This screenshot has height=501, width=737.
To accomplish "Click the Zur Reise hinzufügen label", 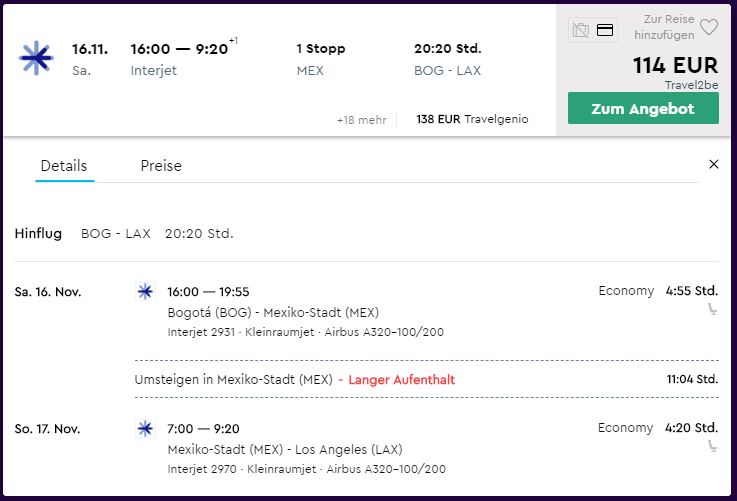I will click(664, 27).
